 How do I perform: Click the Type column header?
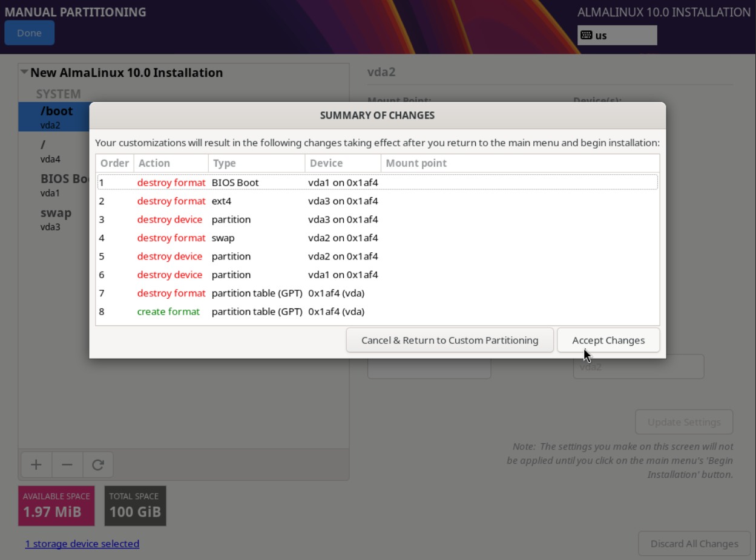[x=257, y=163]
